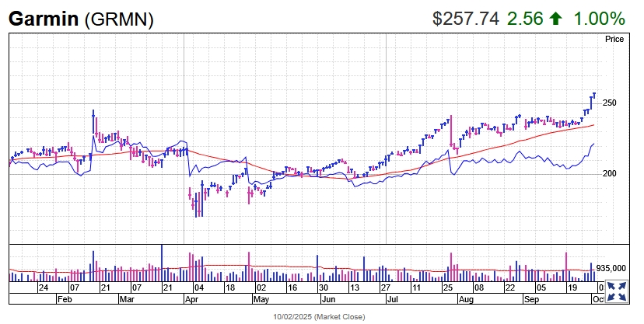Screen dimensions: 644x324
Task: Expand the chart with the four-arrow icon
Action: 616,291
